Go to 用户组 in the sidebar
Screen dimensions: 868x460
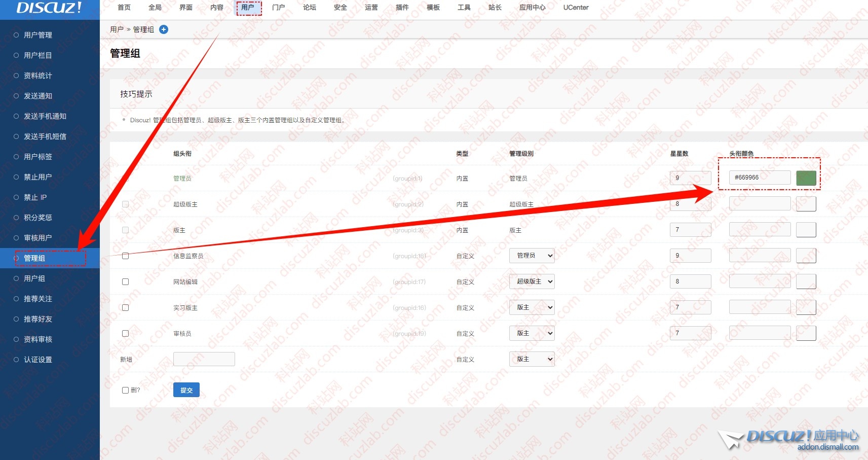pyautogui.click(x=34, y=278)
